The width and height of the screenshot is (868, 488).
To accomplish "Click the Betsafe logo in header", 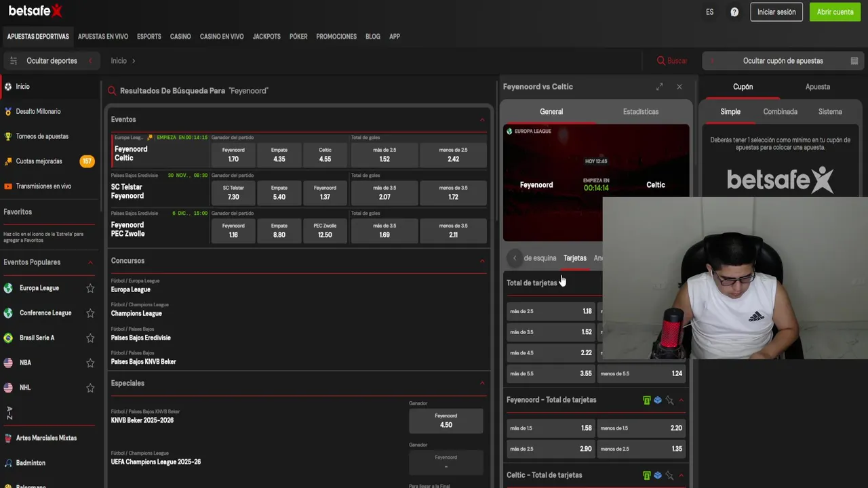I will [35, 10].
